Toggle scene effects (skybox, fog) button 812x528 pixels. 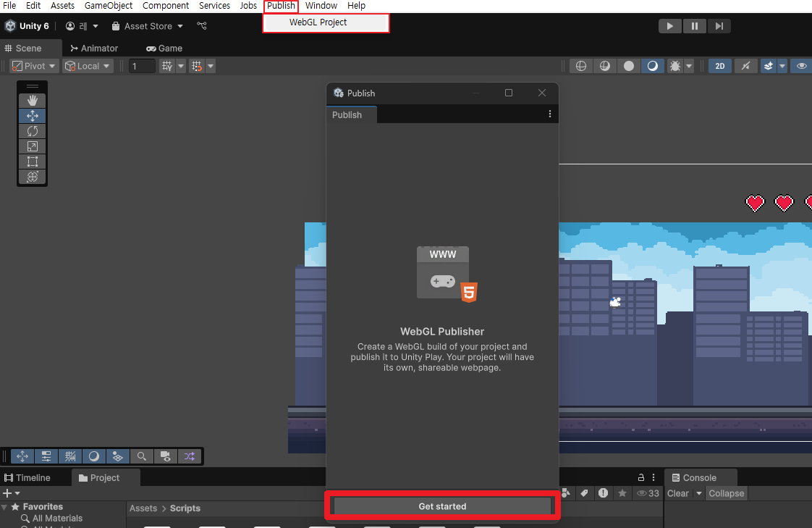click(x=769, y=66)
